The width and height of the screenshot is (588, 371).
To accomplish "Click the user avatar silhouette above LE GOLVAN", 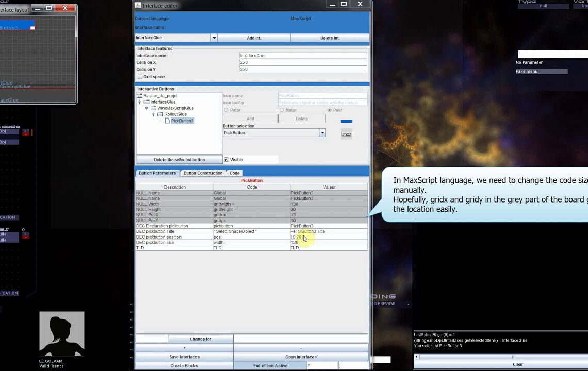I will (61, 334).
